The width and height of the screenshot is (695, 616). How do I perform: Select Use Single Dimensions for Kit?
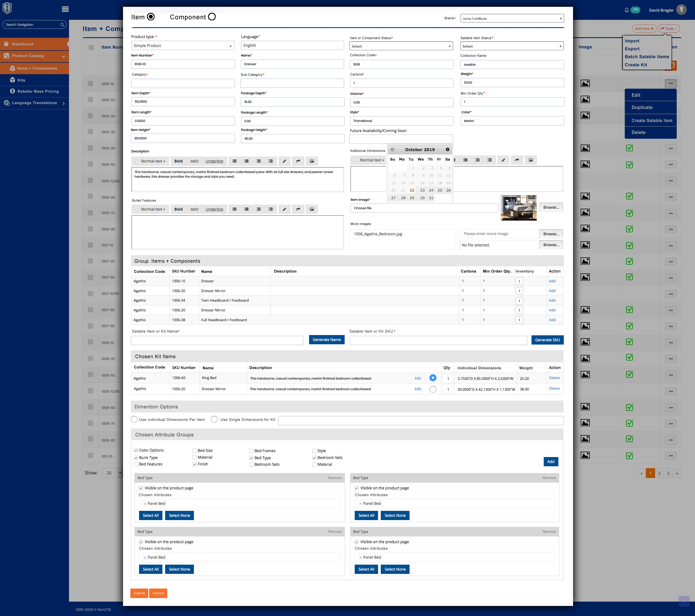coord(214,419)
